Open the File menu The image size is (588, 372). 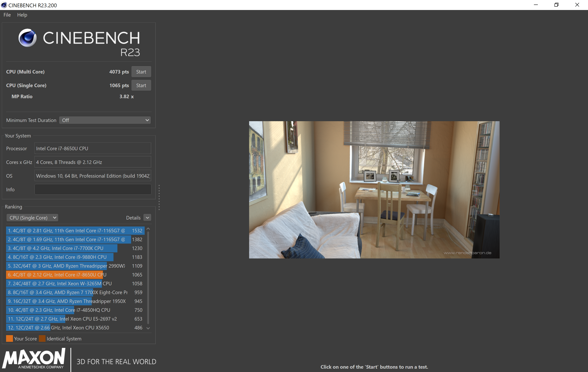(x=7, y=15)
